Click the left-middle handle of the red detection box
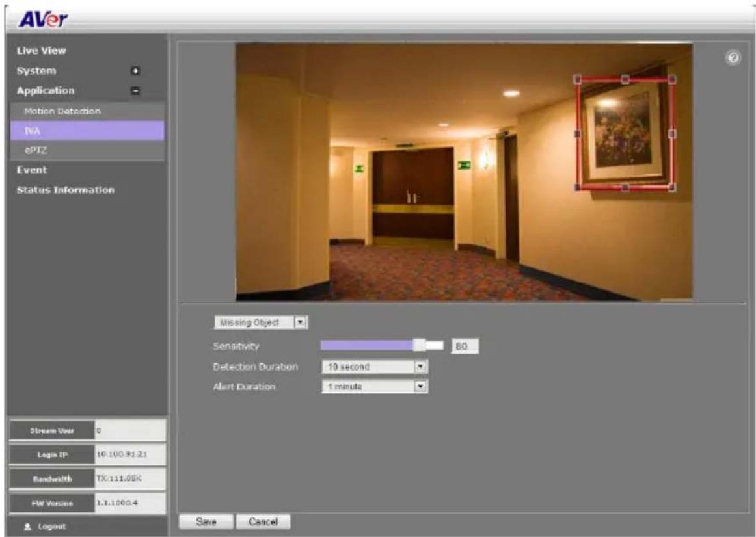756x537 pixels. [x=578, y=133]
